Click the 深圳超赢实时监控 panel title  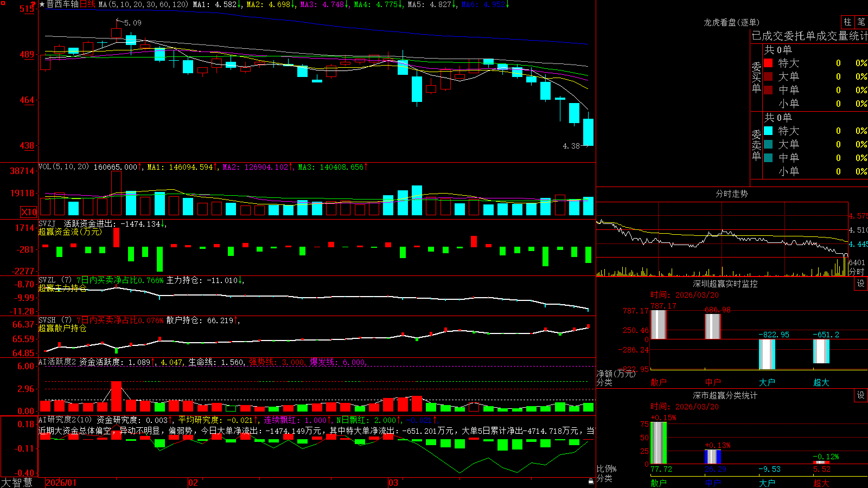point(725,284)
